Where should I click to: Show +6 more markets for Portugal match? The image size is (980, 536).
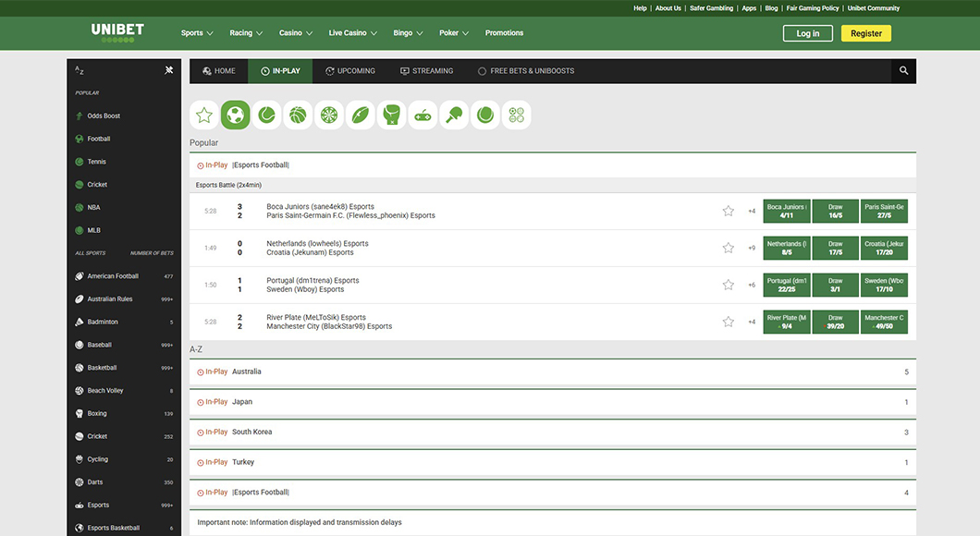752,285
